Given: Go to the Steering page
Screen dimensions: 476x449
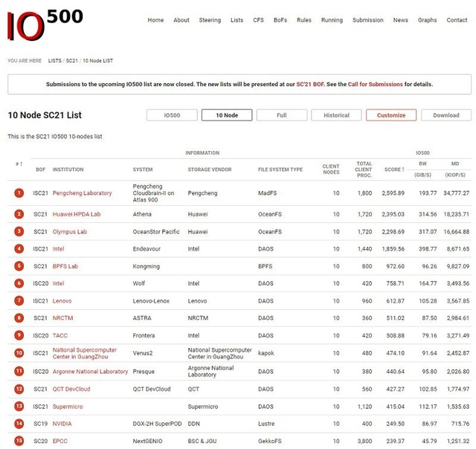Looking at the screenshot, I should coord(210,20).
